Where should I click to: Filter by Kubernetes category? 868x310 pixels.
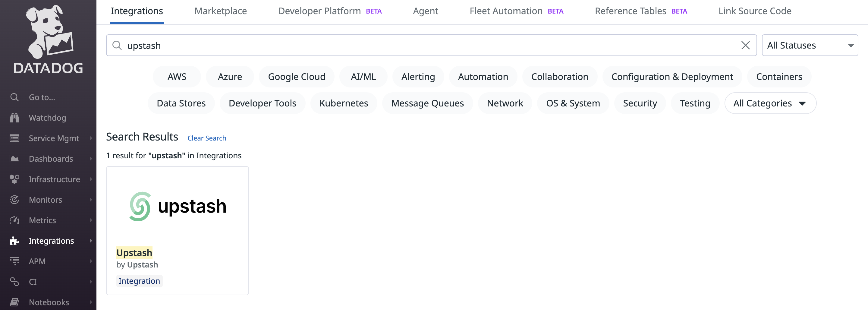pos(344,103)
